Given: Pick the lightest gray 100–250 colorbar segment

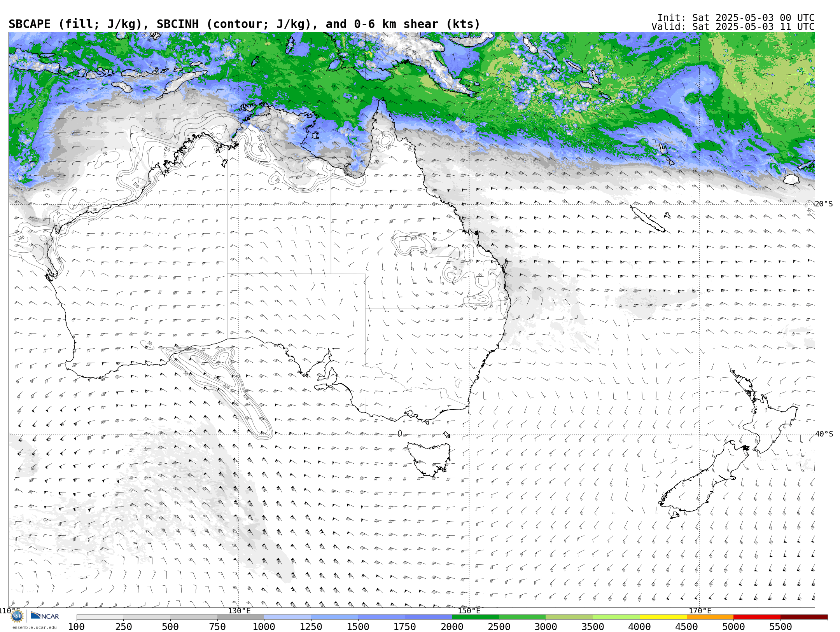Looking at the screenshot, I should 100,617.
